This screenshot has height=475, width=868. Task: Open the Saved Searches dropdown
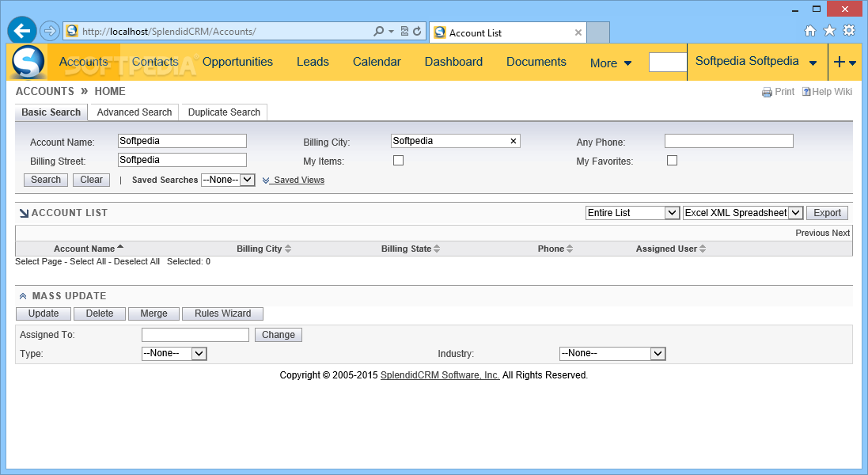point(228,180)
